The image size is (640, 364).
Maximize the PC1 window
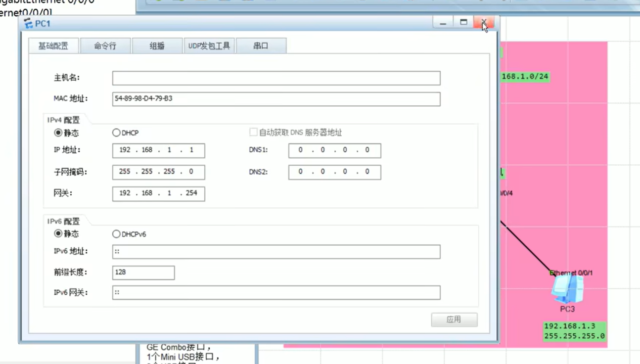[x=463, y=22]
